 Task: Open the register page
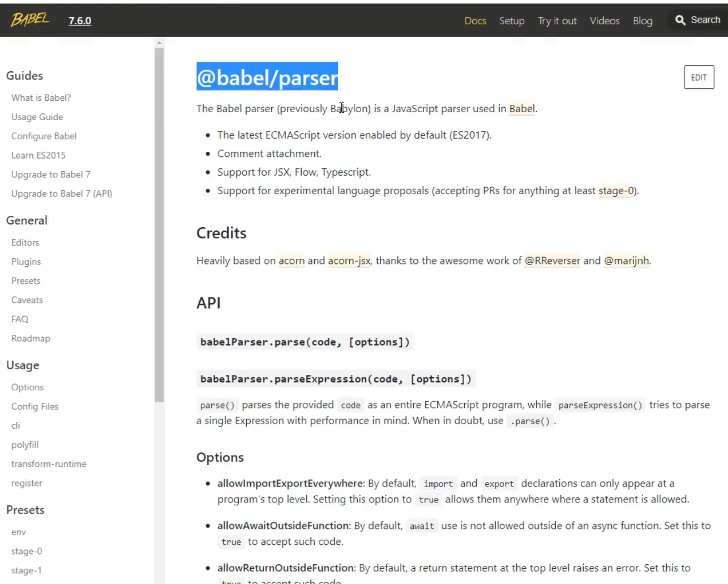(27, 483)
